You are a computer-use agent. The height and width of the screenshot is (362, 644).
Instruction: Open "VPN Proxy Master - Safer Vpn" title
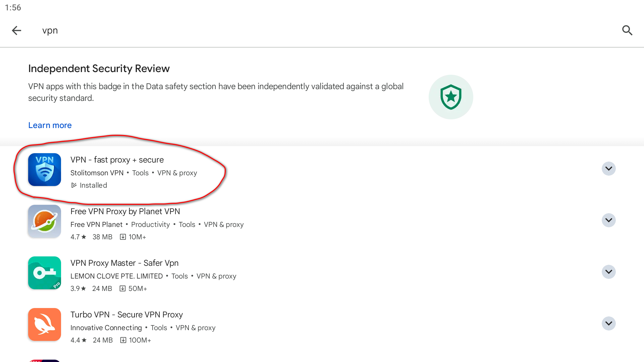click(124, 263)
